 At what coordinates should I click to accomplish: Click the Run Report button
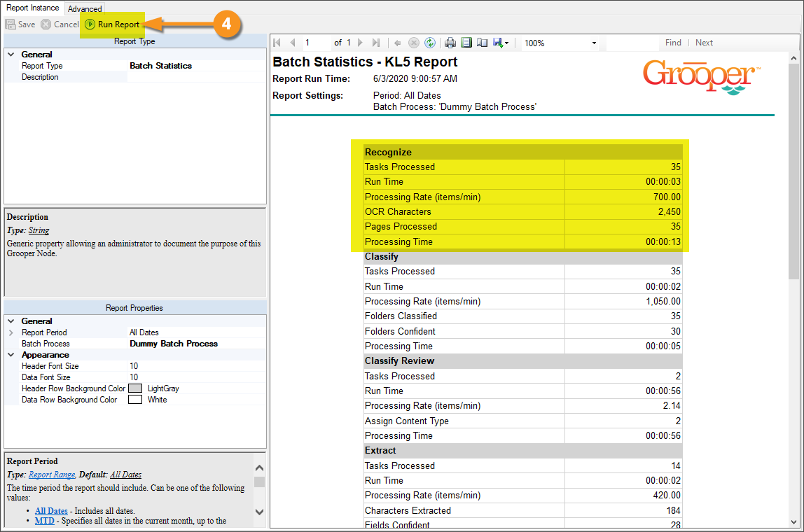[x=112, y=24]
